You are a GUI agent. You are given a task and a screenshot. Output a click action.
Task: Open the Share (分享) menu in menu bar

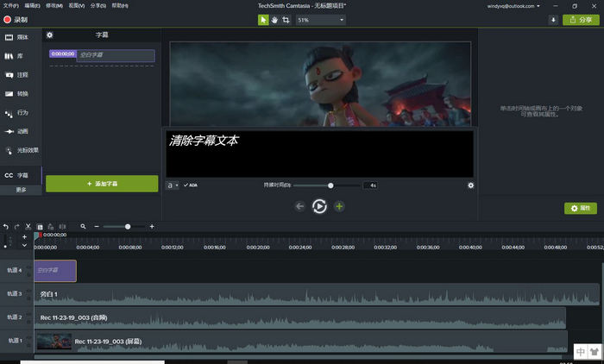click(98, 6)
